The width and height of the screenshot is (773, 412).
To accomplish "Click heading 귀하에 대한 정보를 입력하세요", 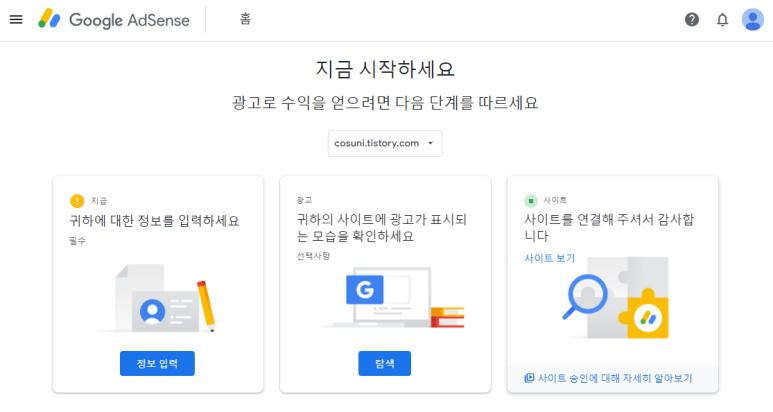I will tap(154, 221).
